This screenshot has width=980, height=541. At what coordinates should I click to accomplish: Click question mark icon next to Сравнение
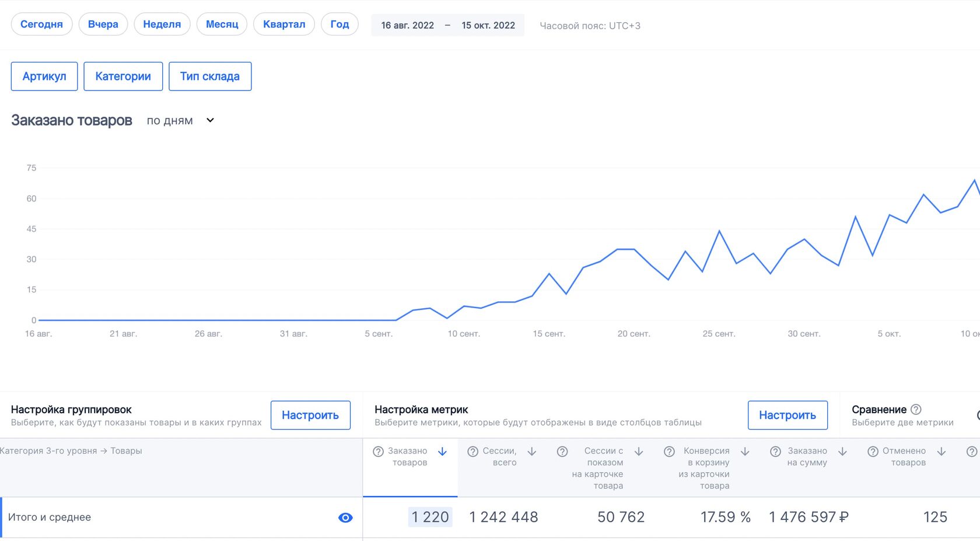(x=916, y=409)
